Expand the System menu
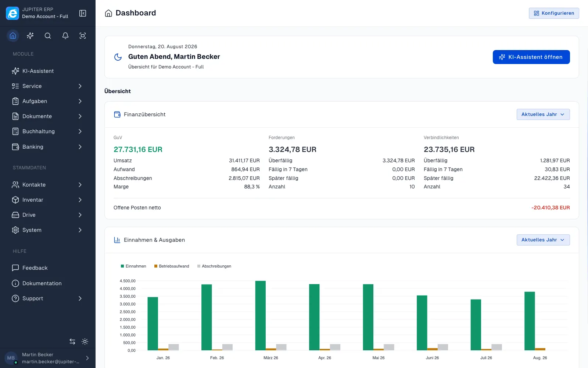Image resolution: width=588 pixels, height=368 pixels. point(48,230)
